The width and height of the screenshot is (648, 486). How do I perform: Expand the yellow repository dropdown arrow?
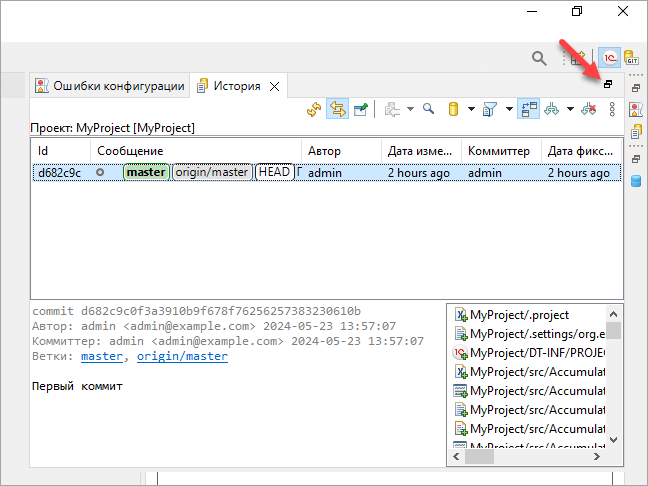[x=471, y=109]
